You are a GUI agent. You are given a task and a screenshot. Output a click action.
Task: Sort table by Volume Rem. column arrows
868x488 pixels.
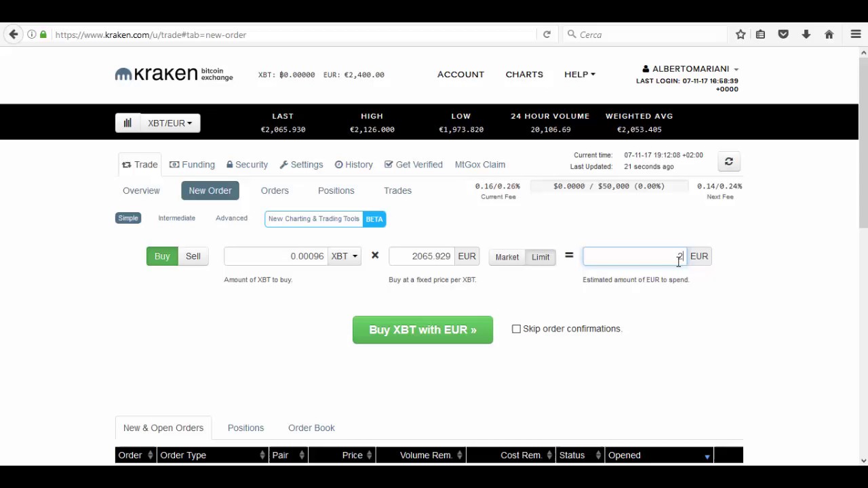[460, 455]
